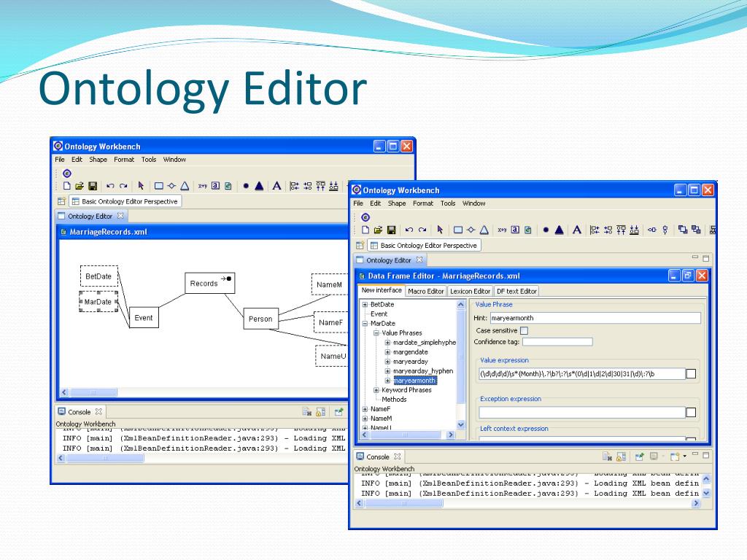Collapse the MarDate tree node
The width and height of the screenshot is (747, 560).
(x=365, y=323)
